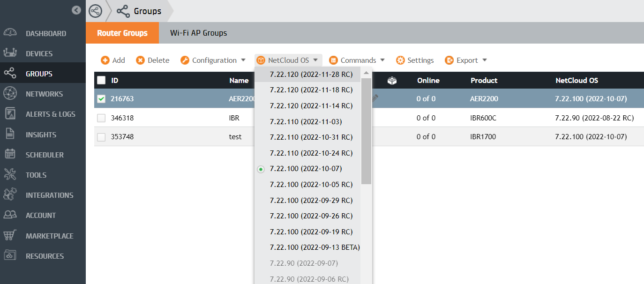Click the orange plus Add icon
Viewport: 644px width, 284px height.
[105, 60]
